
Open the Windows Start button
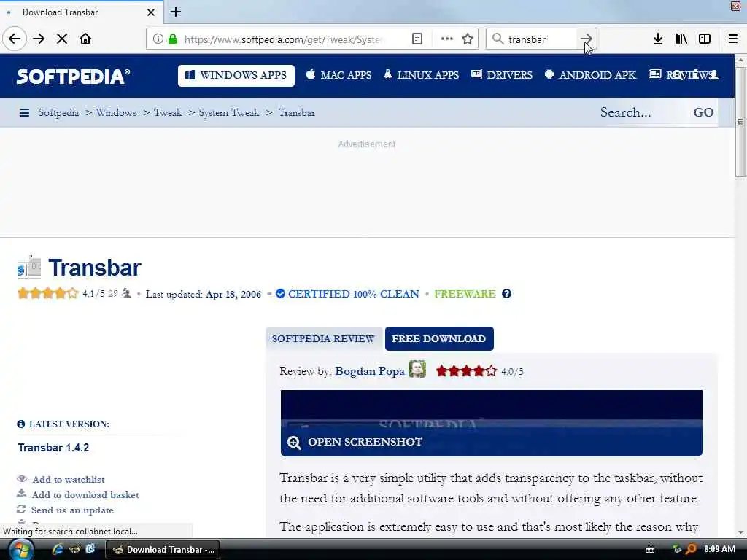coord(21,550)
